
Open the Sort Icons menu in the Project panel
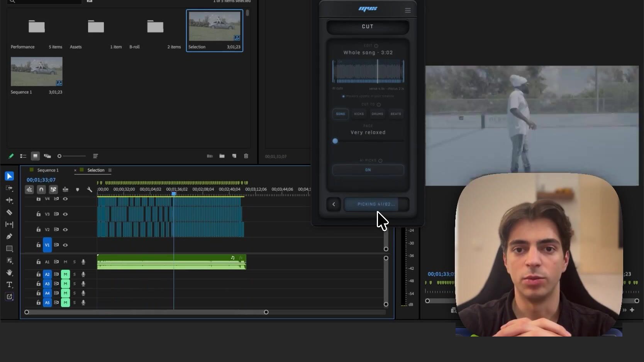pyautogui.click(x=95, y=156)
